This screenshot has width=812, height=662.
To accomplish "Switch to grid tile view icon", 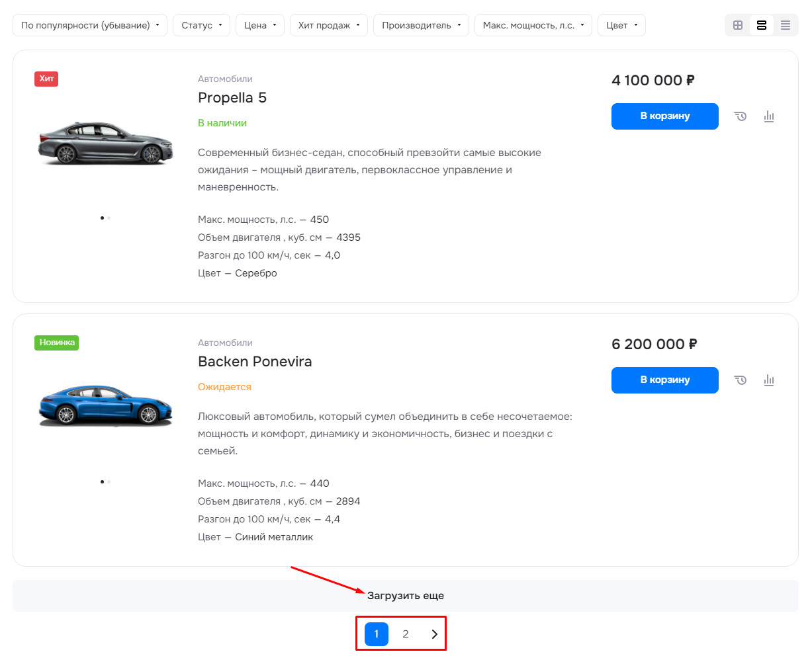I will click(738, 25).
